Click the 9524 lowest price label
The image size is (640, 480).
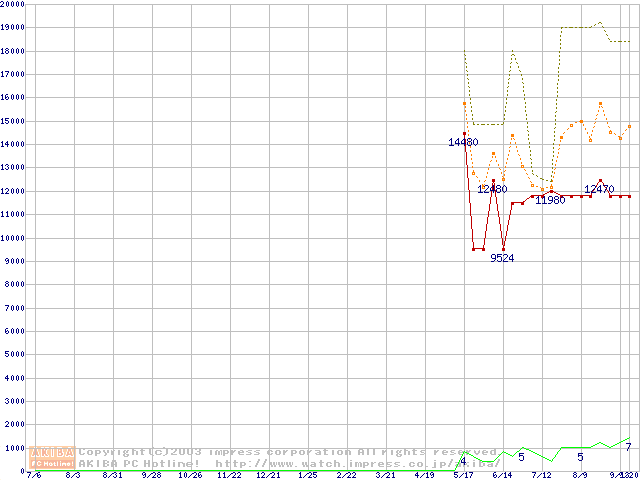click(x=502, y=258)
